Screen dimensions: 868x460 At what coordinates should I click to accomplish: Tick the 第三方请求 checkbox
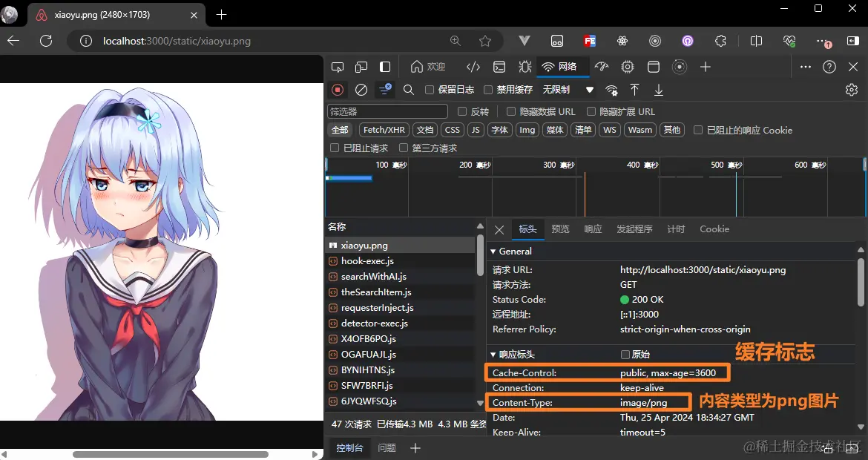coord(403,148)
